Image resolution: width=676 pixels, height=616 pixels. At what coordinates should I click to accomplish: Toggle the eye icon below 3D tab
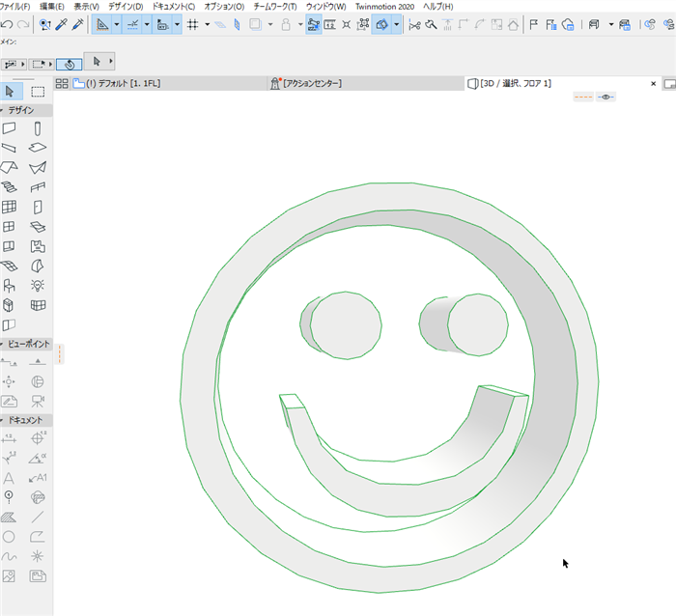click(606, 97)
